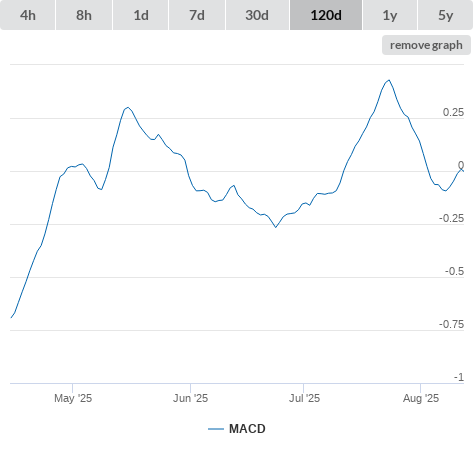Click the MACD low point before July
The image size is (474, 455).
pos(276,227)
